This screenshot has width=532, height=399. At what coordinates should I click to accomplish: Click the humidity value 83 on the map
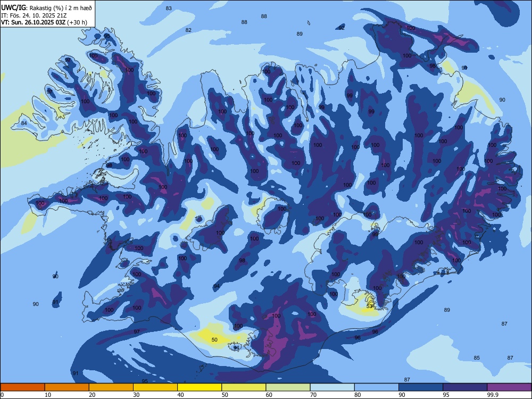[169, 8]
